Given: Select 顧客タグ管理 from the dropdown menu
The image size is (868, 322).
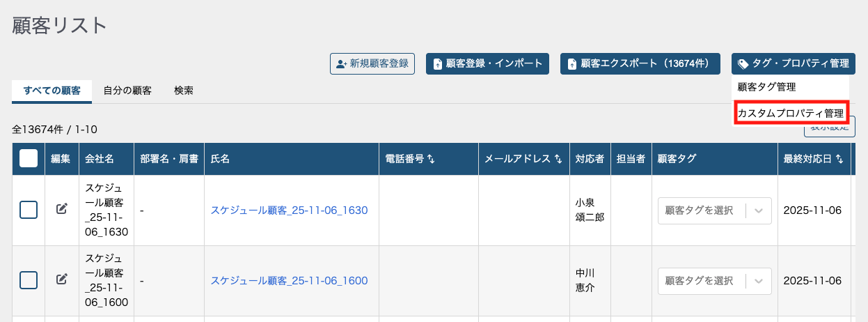Looking at the screenshot, I should click(766, 87).
